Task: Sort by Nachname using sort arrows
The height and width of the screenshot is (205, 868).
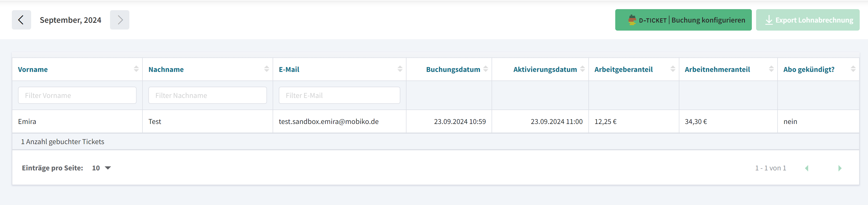Action: pyautogui.click(x=266, y=69)
